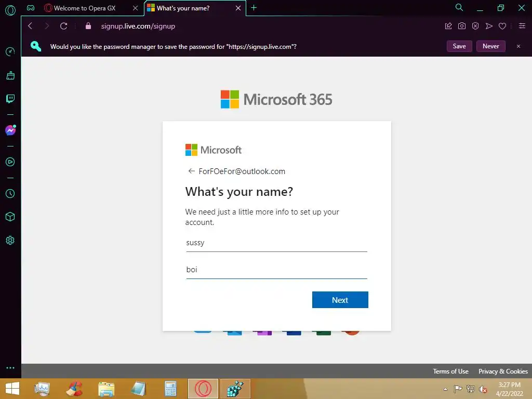Open the History clock icon
The width and height of the screenshot is (532, 399).
click(10, 193)
